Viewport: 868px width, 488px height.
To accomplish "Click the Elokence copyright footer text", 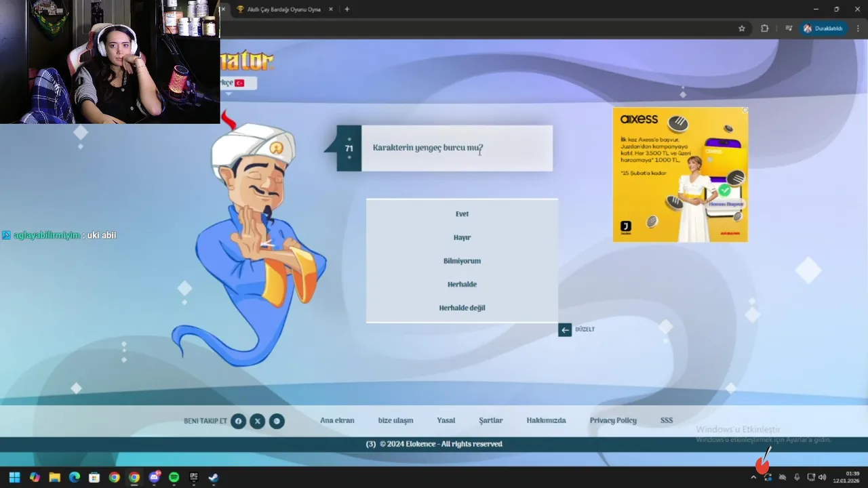I will click(434, 445).
